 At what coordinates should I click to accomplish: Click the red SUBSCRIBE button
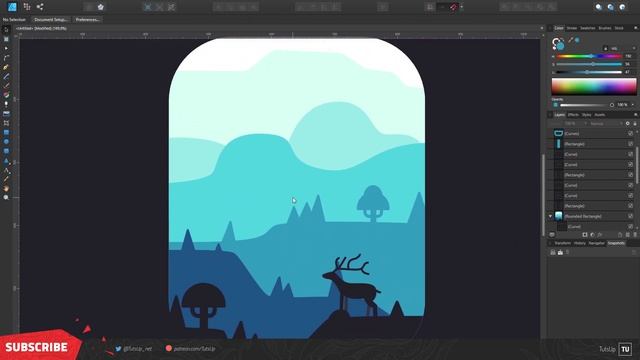[40, 347]
